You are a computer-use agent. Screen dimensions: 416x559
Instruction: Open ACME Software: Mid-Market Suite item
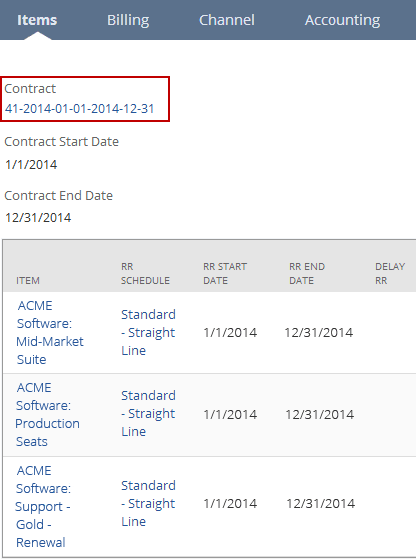[50, 332]
